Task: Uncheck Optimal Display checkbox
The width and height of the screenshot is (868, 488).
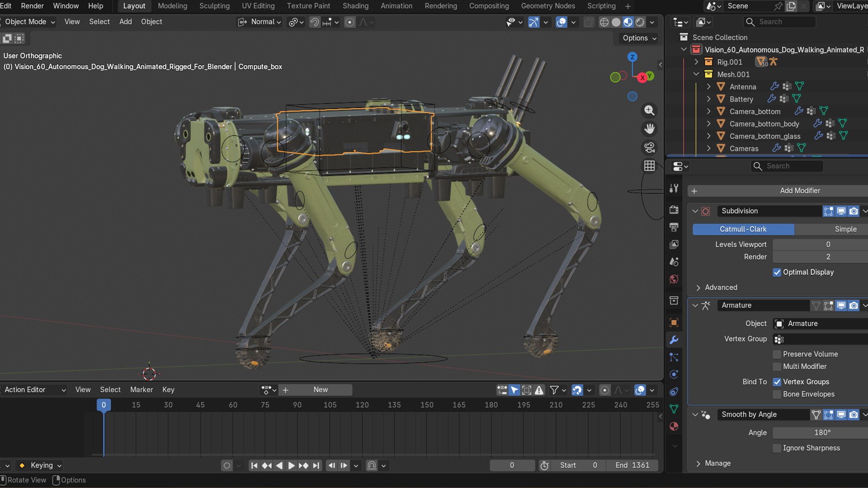Action: click(x=777, y=272)
